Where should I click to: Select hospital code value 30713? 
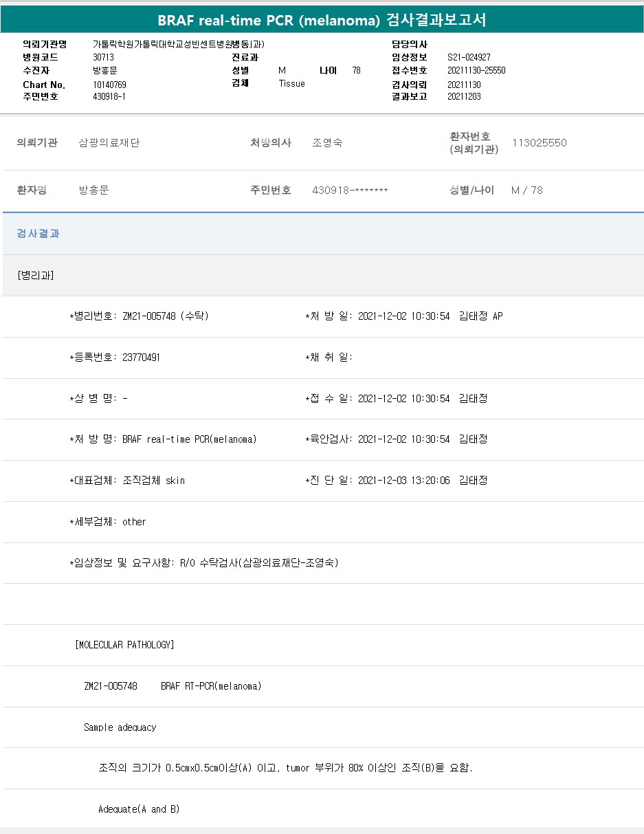tap(103, 58)
